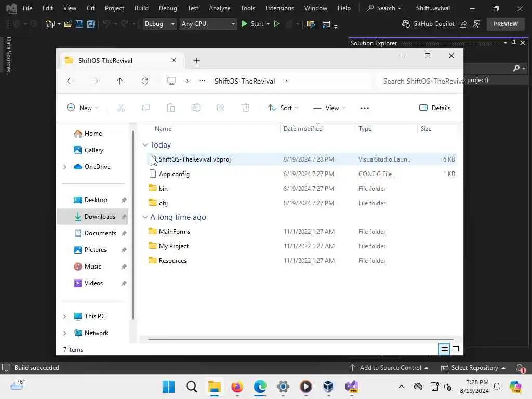Click the Cut icon in Explorer toolbar
Screen dimensions: 532x399
pyautogui.click(x=121, y=108)
